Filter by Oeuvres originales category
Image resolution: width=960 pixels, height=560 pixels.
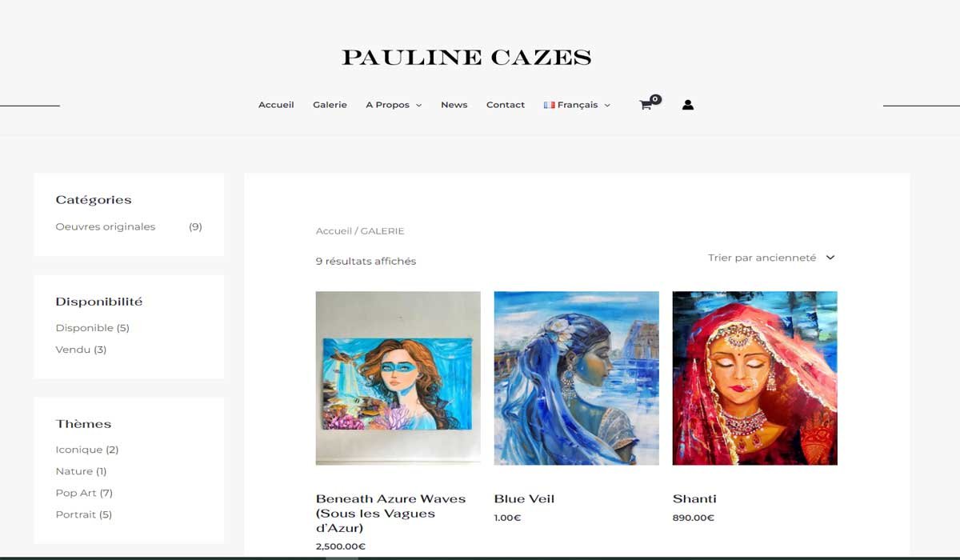[x=106, y=226]
